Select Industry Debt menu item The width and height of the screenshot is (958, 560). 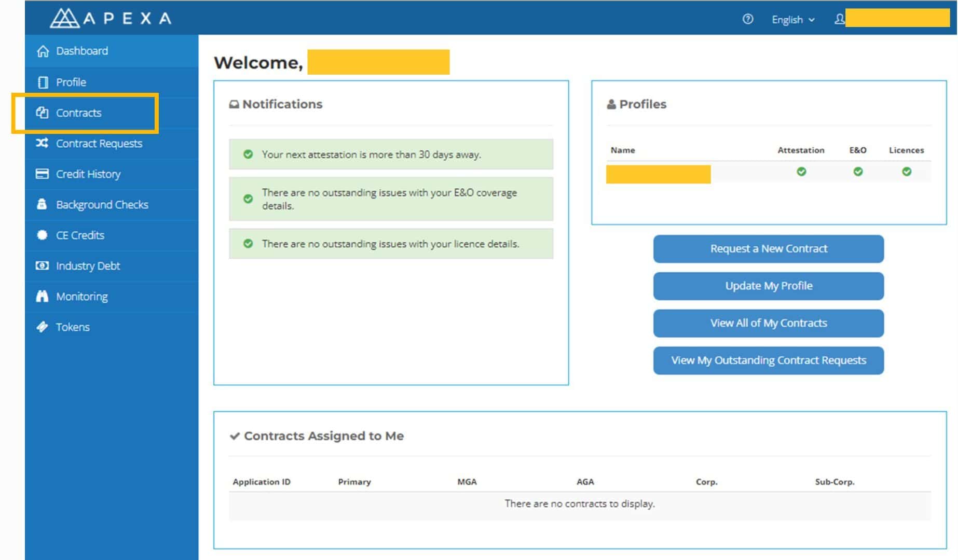(88, 265)
